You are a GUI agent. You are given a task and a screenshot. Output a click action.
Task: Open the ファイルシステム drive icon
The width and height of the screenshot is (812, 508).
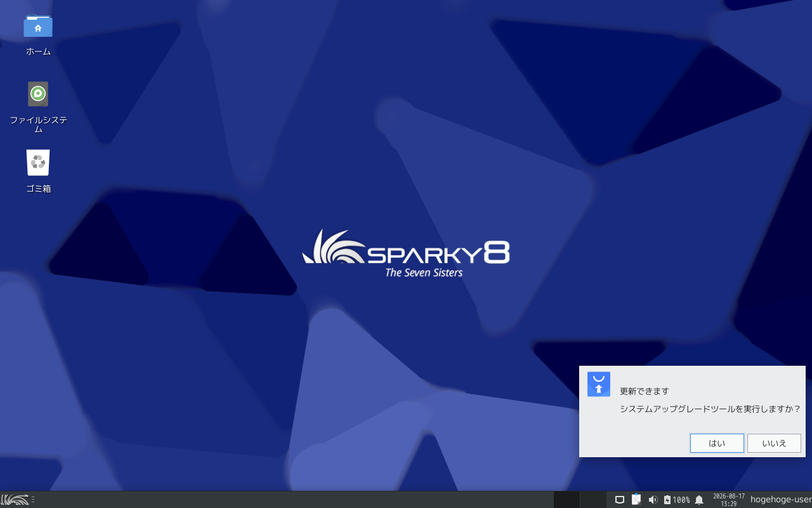pos(38,94)
